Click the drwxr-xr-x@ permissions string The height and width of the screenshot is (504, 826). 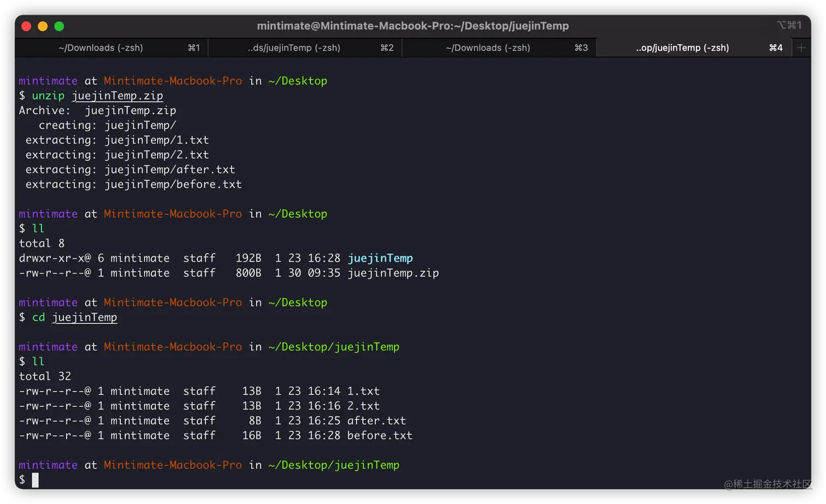point(55,258)
